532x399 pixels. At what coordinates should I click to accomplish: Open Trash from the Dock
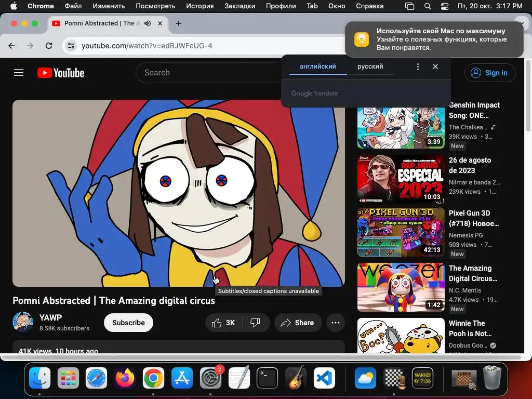click(x=492, y=378)
